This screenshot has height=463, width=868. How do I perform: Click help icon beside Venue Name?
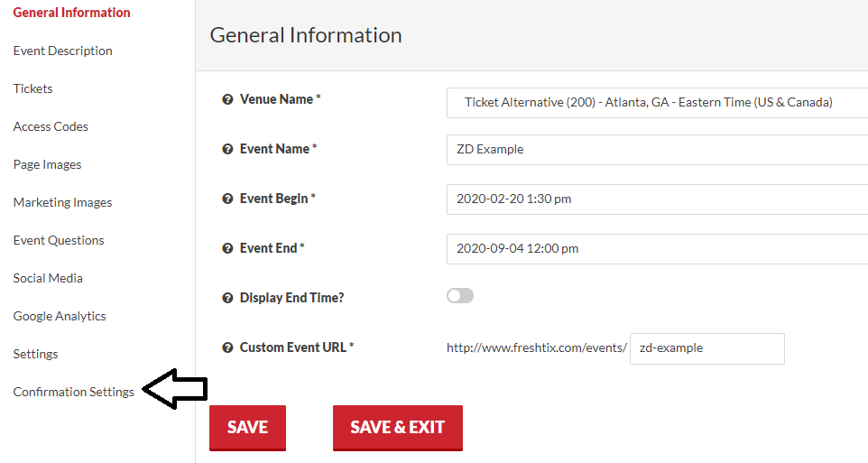227,99
